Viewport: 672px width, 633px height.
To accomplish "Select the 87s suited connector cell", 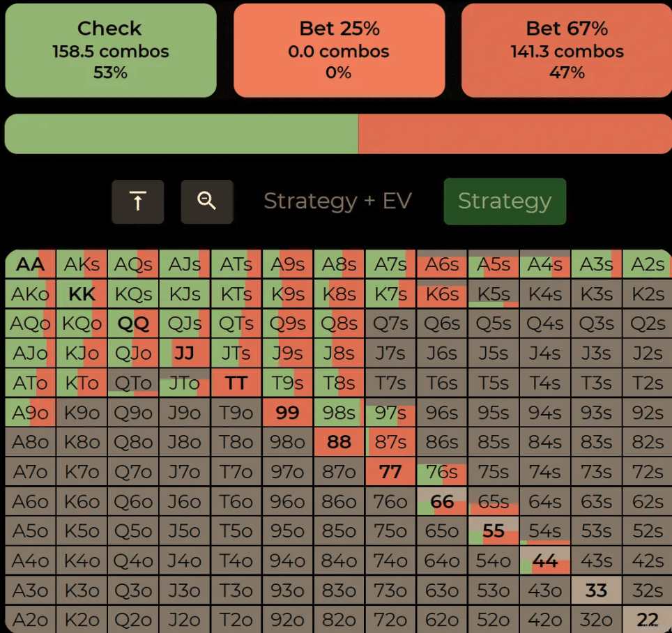I will [390, 443].
